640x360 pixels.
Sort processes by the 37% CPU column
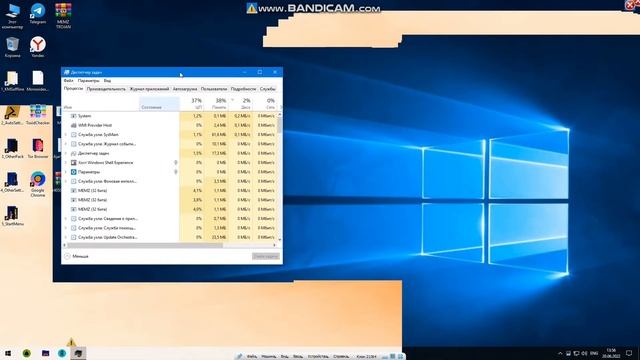pyautogui.click(x=192, y=103)
